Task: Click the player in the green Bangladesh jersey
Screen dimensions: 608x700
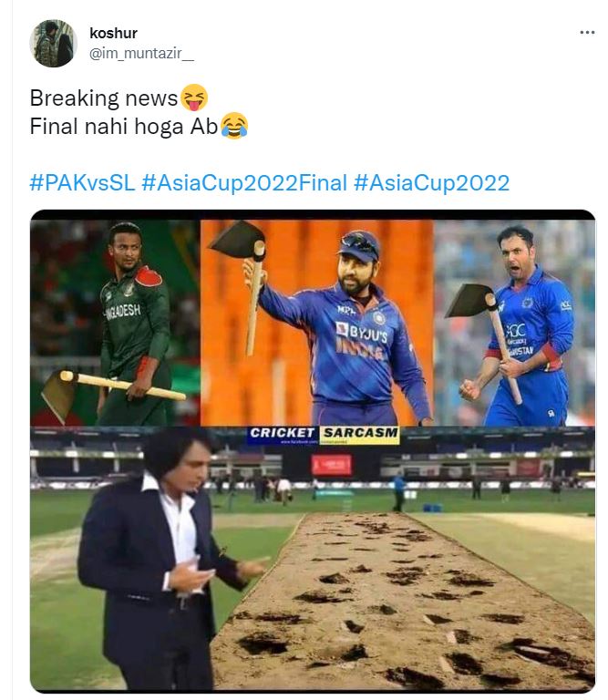Action: [133, 319]
